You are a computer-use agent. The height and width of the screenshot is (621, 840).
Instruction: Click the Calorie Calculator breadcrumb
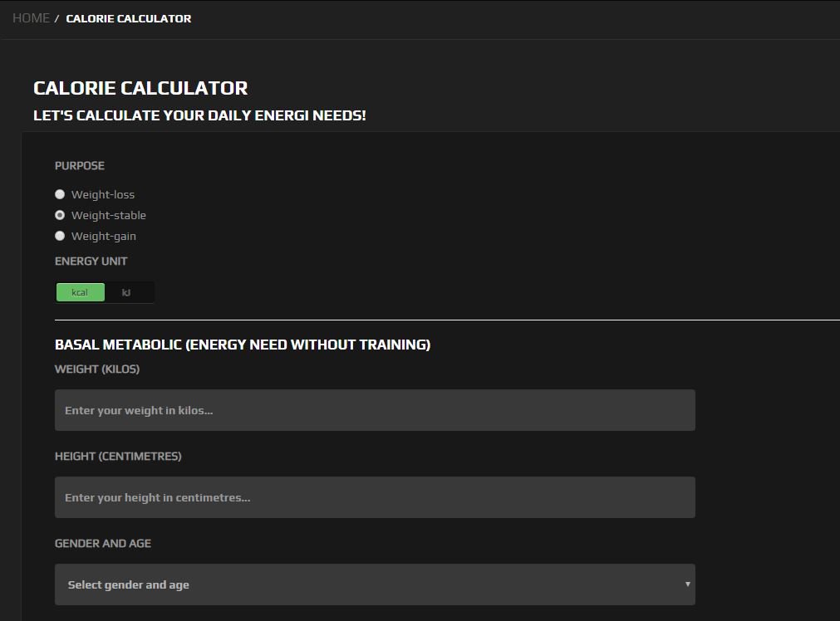click(128, 18)
